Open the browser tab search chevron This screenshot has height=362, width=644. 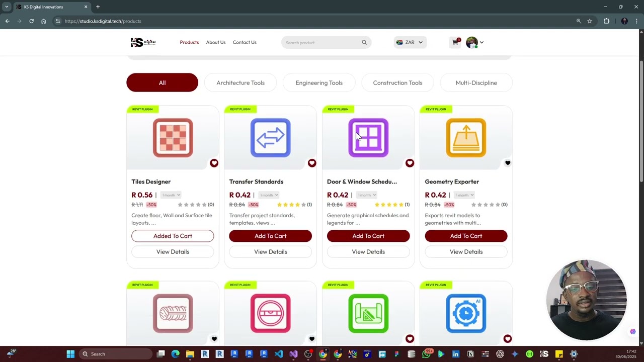[x=7, y=7]
